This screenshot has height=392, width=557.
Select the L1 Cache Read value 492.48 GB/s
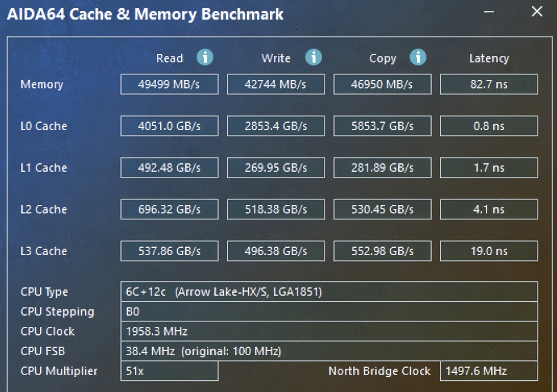(x=170, y=167)
